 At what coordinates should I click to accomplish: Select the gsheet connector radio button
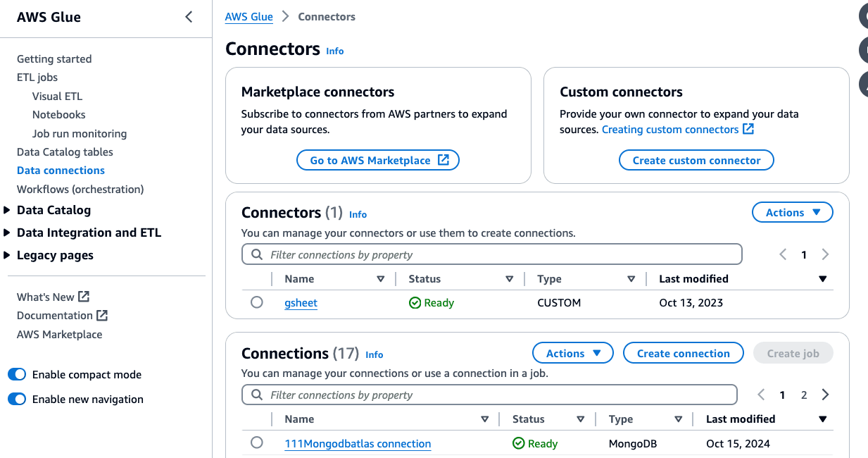click(x=257, y=302)
